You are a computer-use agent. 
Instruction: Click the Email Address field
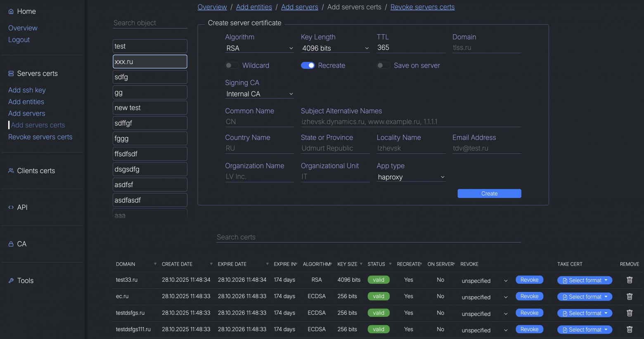[x=487, y=148]
